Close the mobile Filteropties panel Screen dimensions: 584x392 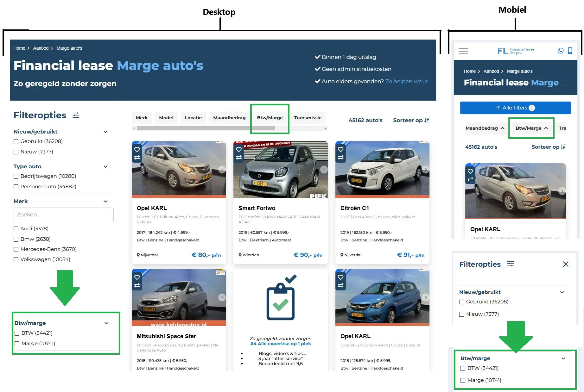pyautogui.click(x=566, y=264)
